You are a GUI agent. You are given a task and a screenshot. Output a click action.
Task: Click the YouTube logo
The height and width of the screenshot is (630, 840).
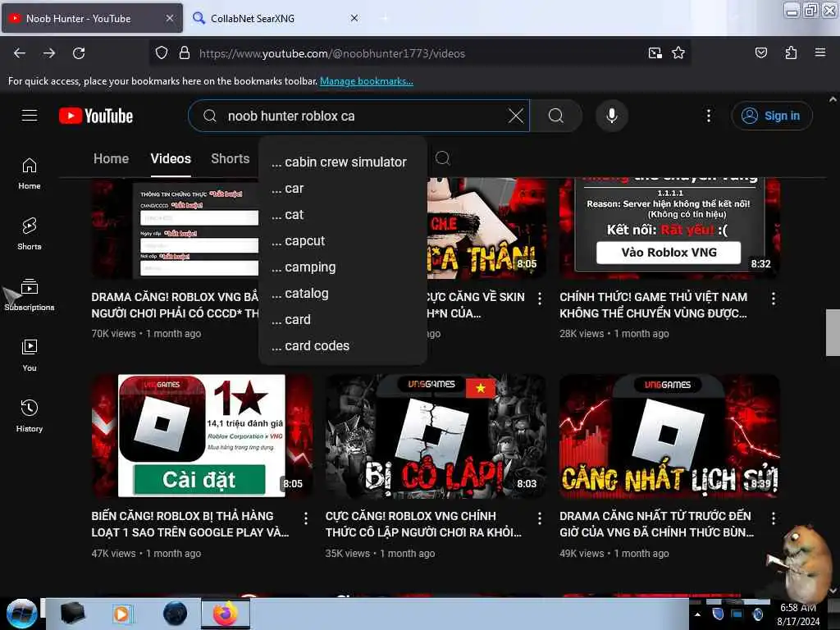click(96, 116)
